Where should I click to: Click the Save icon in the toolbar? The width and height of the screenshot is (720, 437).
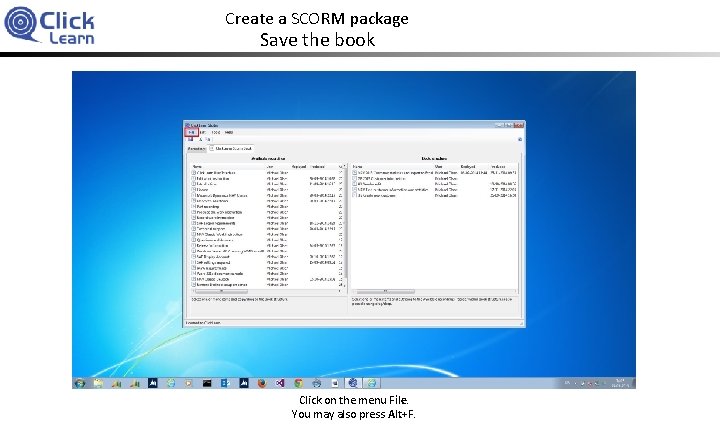[x=191, y=140]
